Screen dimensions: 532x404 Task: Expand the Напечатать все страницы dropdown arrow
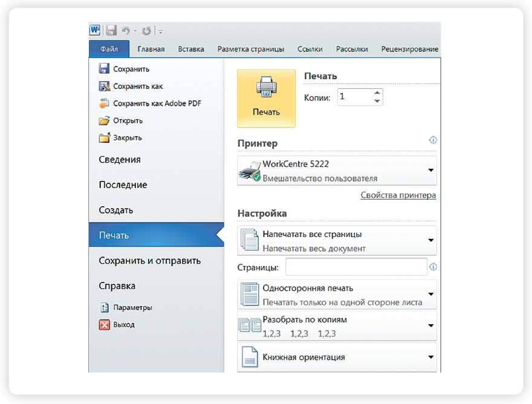(x=430, y=240)
